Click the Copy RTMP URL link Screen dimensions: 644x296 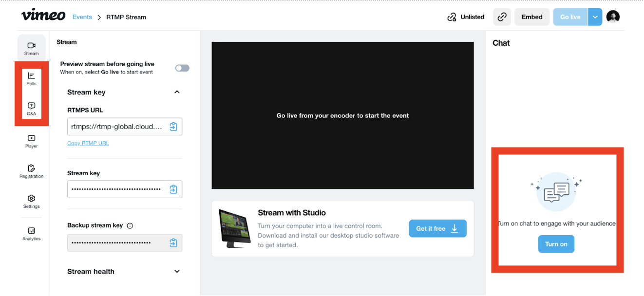click(88, 143)
